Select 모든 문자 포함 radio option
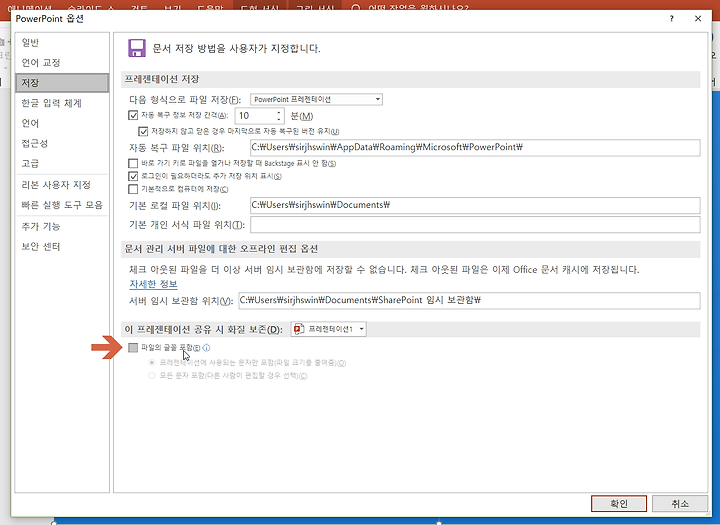The image size is (720, 525). pos(152,376)
